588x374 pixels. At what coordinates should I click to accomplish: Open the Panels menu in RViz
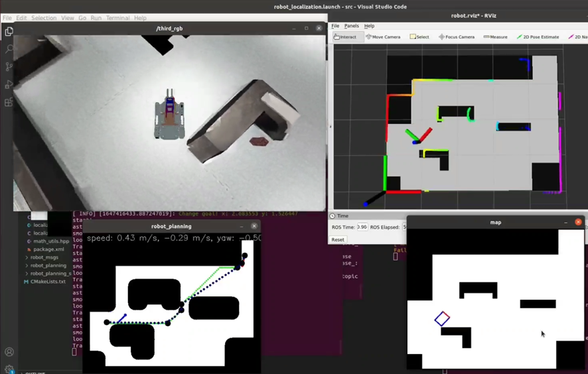coord(351,26)
